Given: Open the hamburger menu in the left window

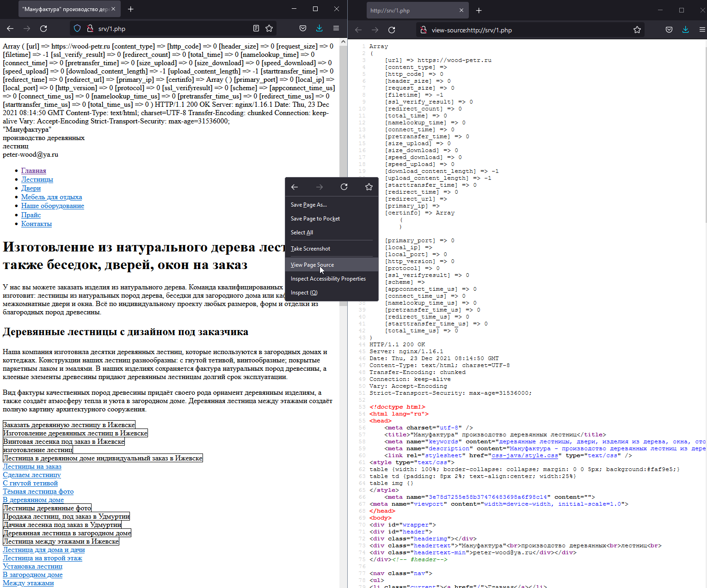Looking at the screenshot, I should [336, 29].
